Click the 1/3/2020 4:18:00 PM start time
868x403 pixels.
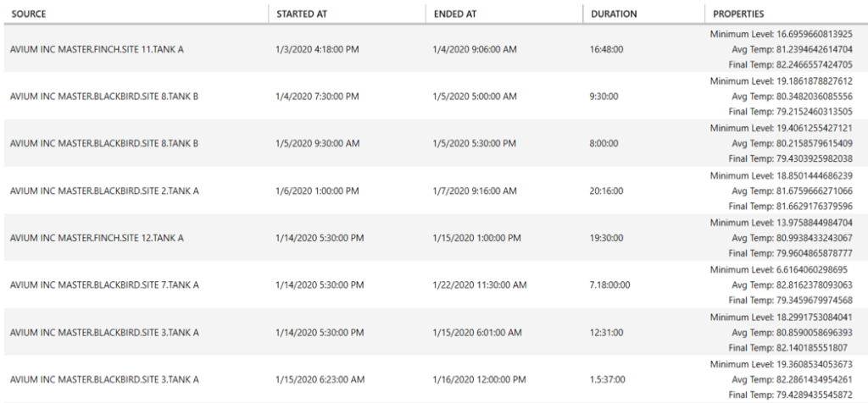click(317, 49)
